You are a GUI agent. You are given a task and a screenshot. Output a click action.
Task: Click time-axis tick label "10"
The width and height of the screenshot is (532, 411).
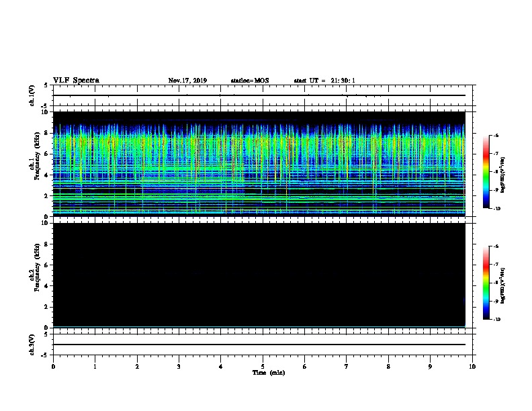(x=472, y=367)
